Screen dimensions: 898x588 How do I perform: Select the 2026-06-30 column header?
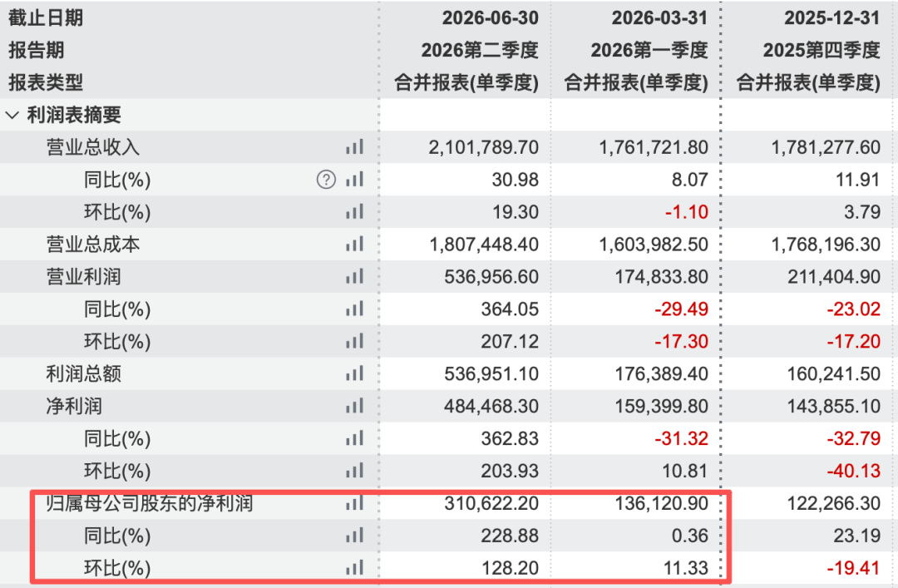tap(491, 17)
